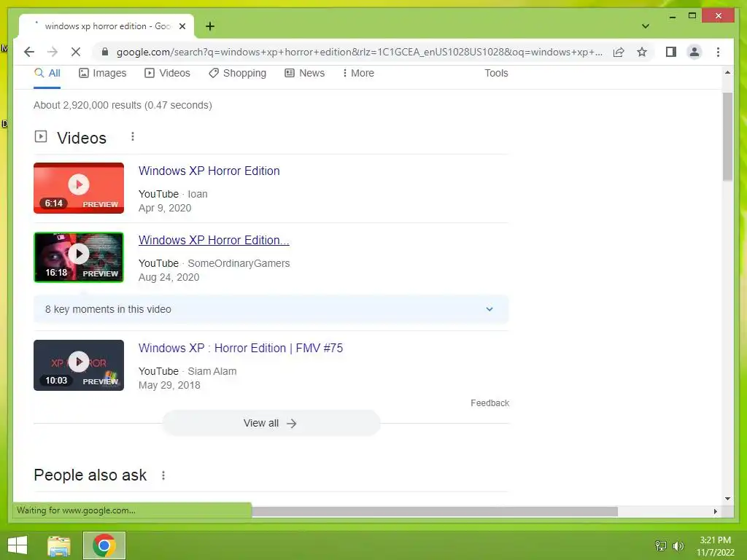
Task: Open search Tools
Action: click(496, 74)
